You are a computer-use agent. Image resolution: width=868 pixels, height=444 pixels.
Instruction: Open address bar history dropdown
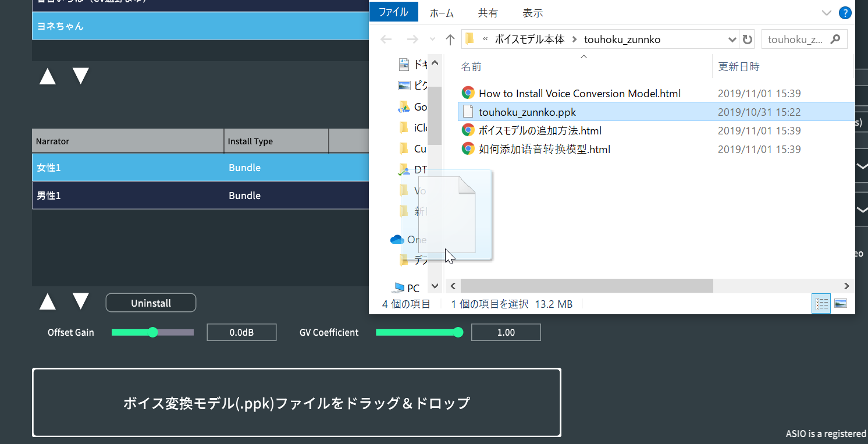(732, 40)
